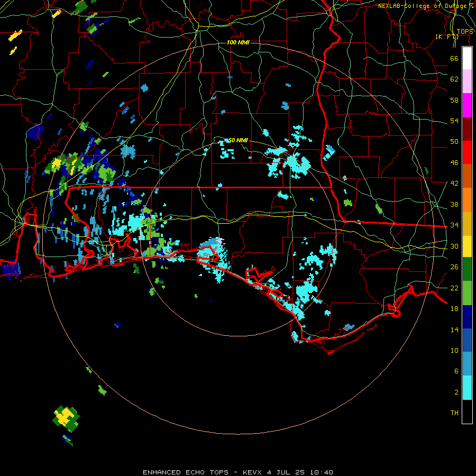This screenshot has width=476, height=476.
Task: Click the bright red legend swatch
Action: point(467,152)
